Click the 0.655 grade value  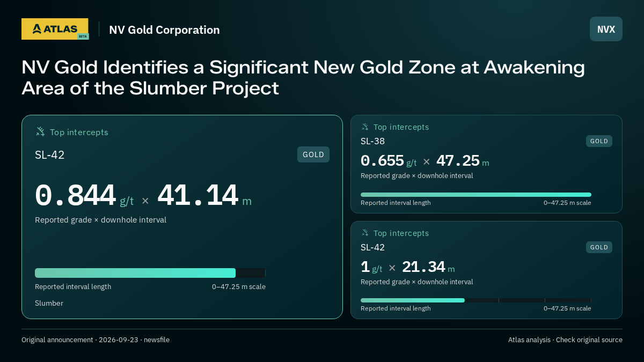pos(382,161)
